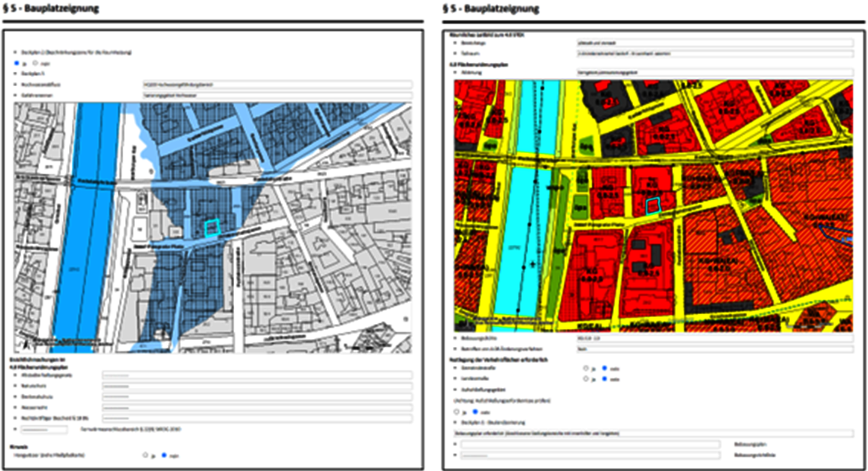Screen dimensions: 868x471
Task: Open the Bebauungsrichtlinie dropdown field
Action: click(x=590, y=455)
